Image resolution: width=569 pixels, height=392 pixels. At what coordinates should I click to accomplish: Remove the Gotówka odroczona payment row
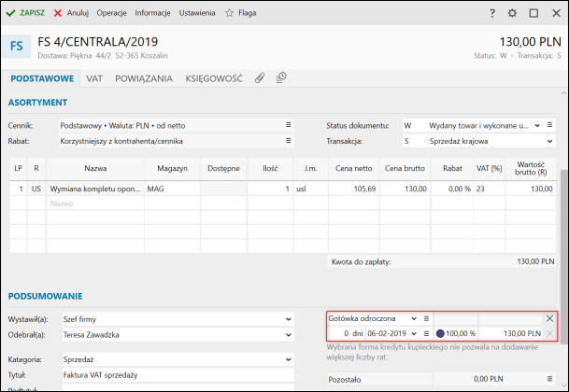549,319
